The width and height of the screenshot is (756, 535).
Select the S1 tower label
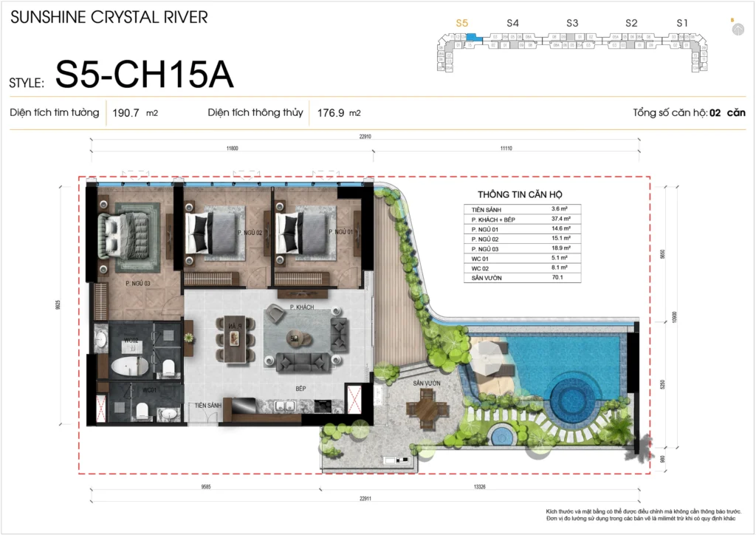pos(682,24)
